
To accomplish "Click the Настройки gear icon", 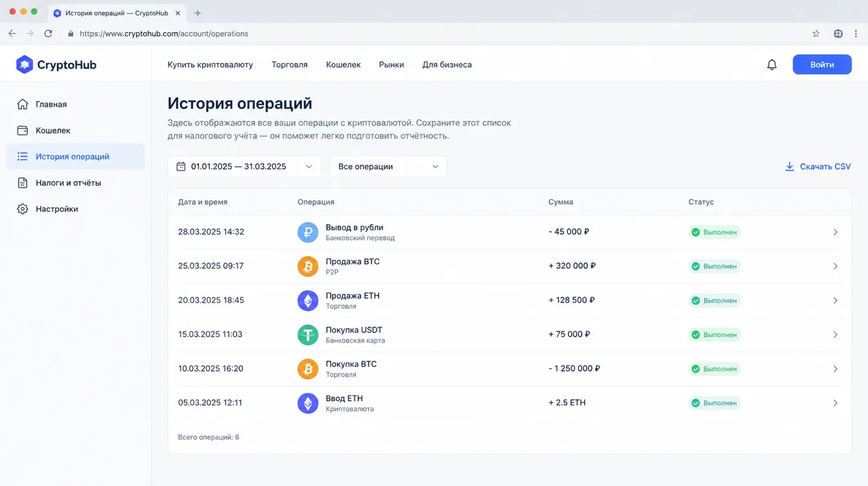I will point(23,209).
